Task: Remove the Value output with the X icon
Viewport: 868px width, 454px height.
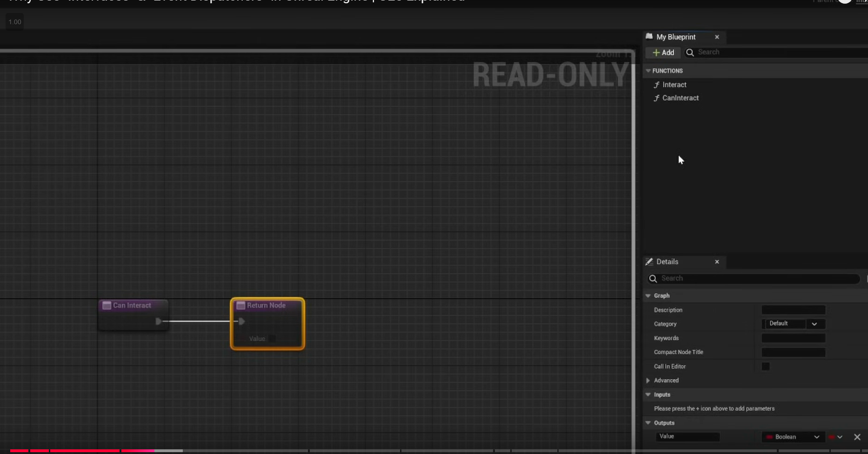Action: (857, 437)
